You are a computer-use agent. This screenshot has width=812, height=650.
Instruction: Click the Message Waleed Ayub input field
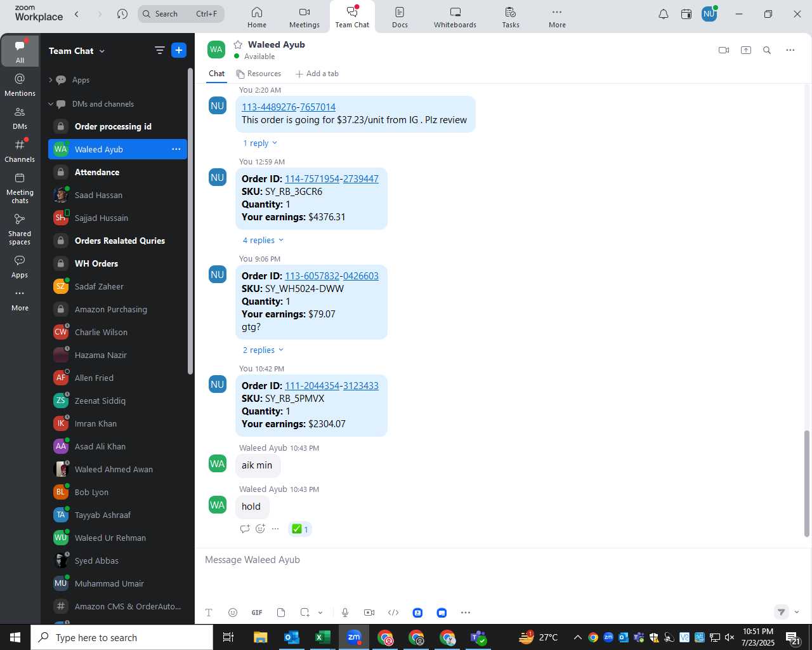(x=501, y=560)
